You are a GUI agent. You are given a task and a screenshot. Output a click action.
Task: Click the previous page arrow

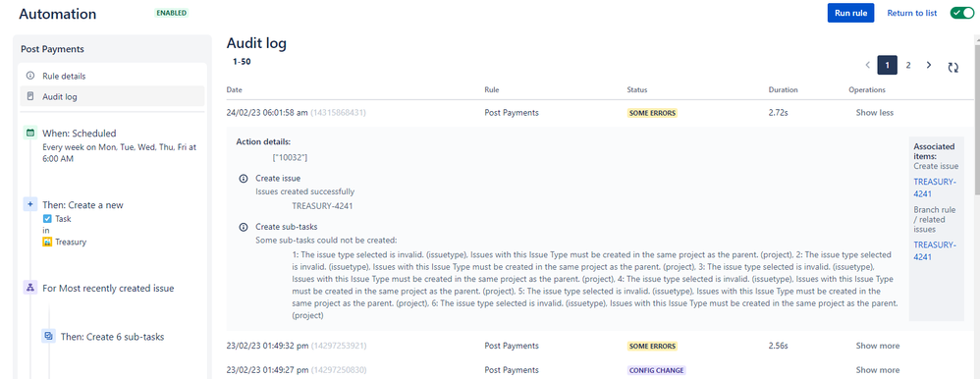click(x=867, y=65)
